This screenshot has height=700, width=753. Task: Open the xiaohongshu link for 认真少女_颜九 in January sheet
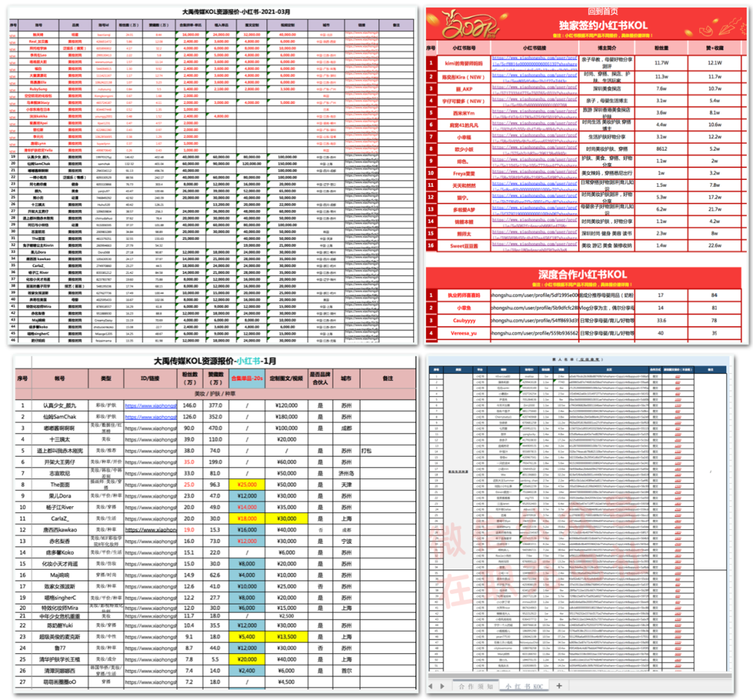pyautogui.click(x=151, y=406)
